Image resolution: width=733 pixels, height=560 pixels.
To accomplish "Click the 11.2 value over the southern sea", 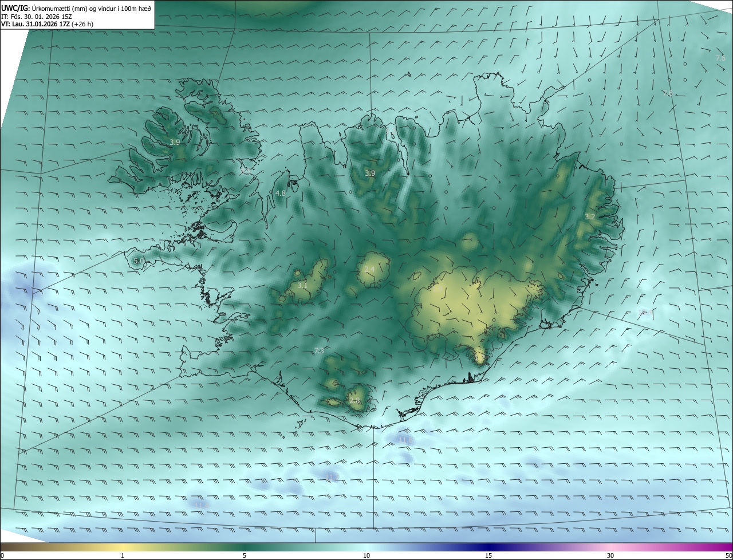I will 332,476.
